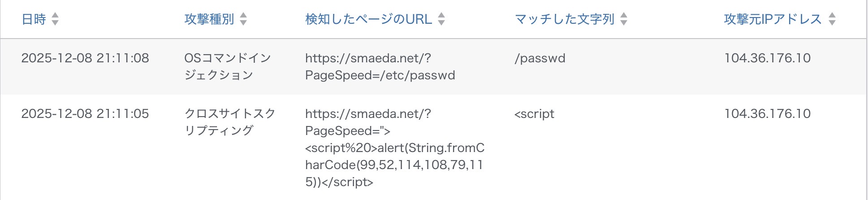Select the 2025-12-08 21:11:05 timestamp cell
Viewport: 868px width, 200px height.
coord(85,114)
